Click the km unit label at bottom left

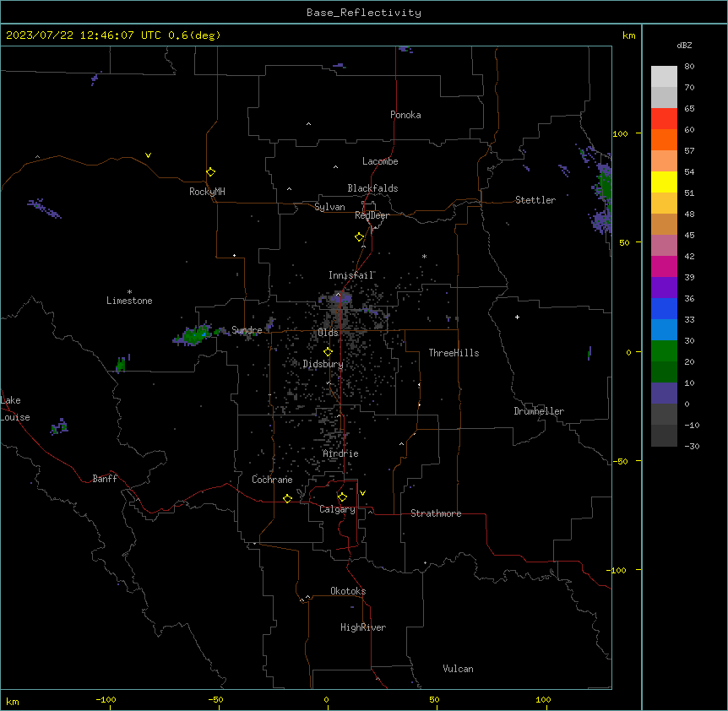click(x=13, y=702)
